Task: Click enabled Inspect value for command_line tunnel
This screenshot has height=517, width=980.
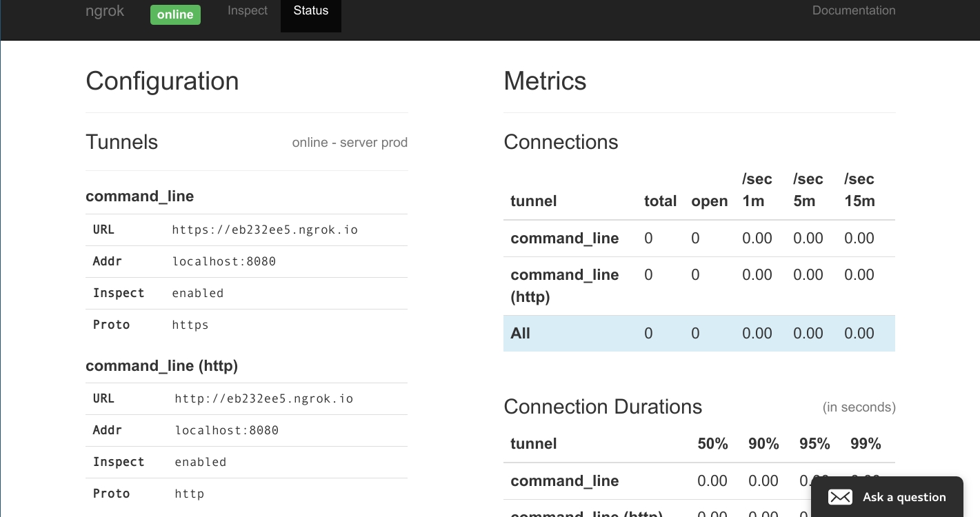Action: (198, 293)
